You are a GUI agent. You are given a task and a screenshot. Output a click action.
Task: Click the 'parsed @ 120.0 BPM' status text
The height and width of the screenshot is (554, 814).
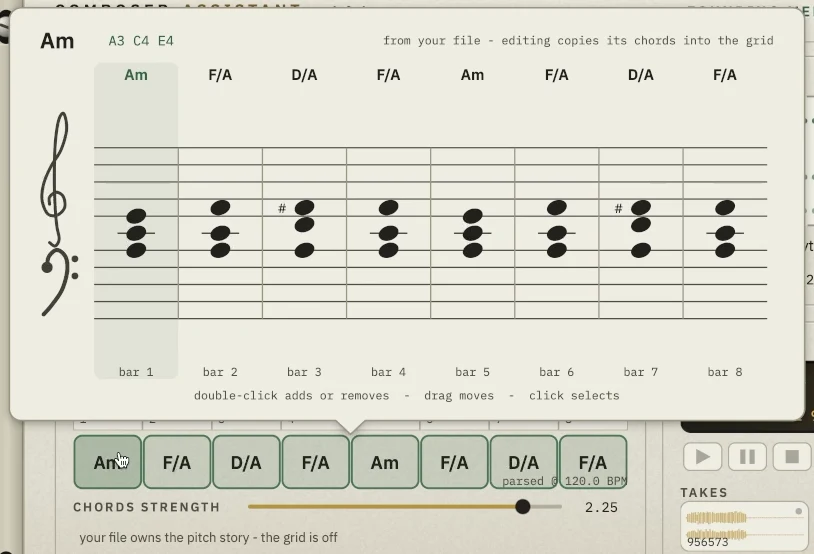point(564,481)
